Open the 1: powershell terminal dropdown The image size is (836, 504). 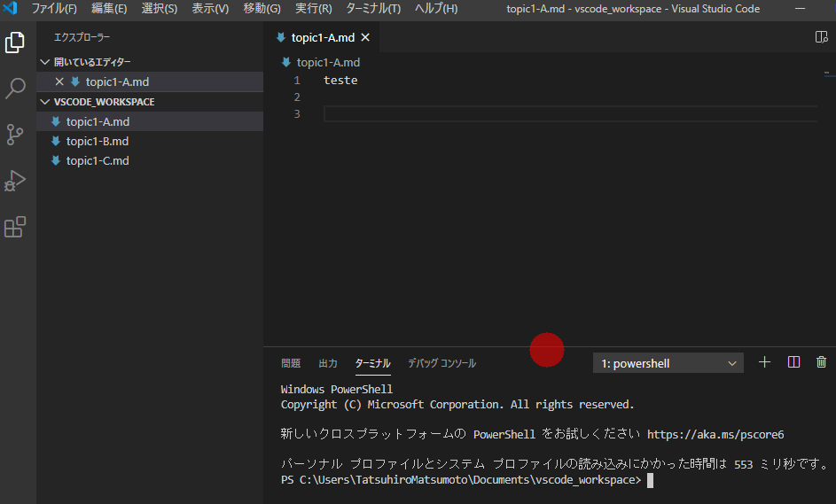(x=668, y=363)
